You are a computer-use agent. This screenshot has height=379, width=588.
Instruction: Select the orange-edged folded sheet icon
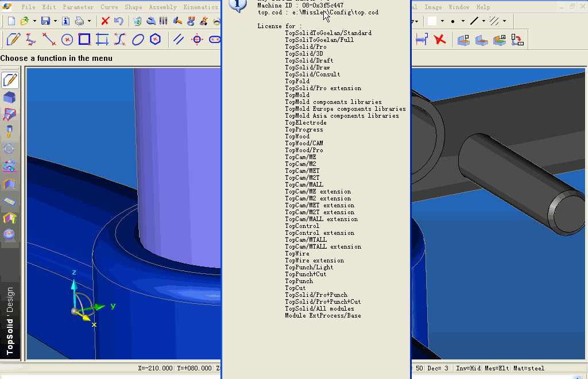10,184
